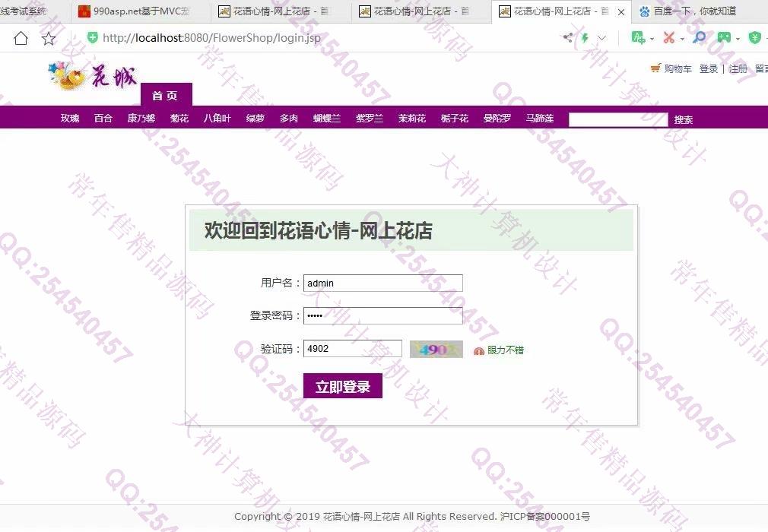Click the green yen shield icon
768x532 pixels.
754,37
